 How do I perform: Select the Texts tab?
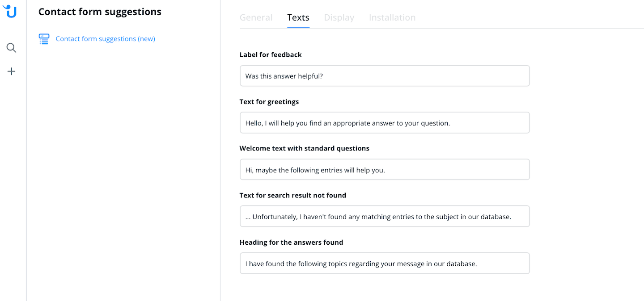[298, 17]
